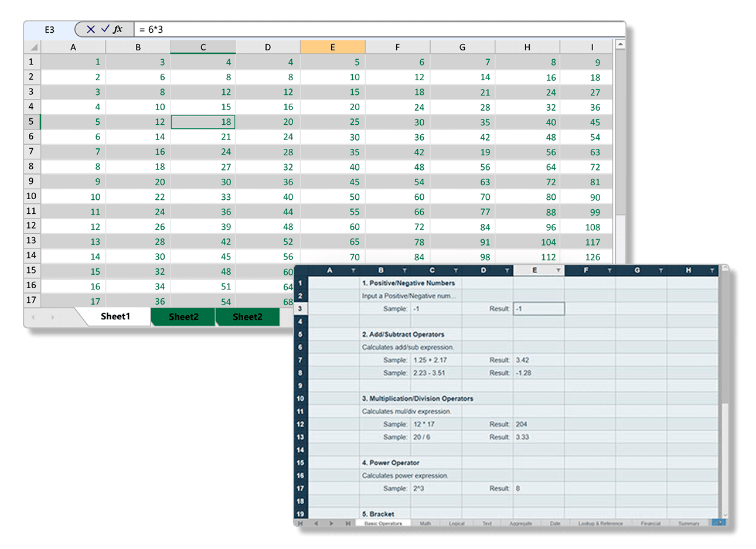Select row header 5 in the green spreadsheet
Image resolution: width=756 pixels, height=549 pixels.
[31, 122]
